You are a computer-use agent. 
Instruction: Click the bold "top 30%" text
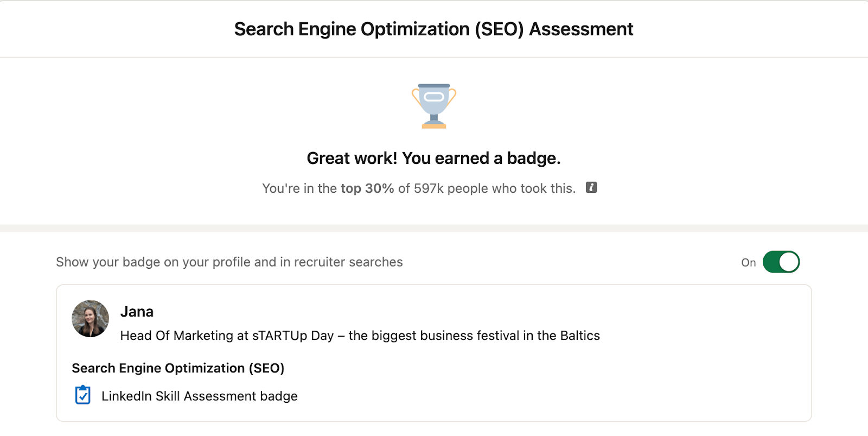point(367,188)
